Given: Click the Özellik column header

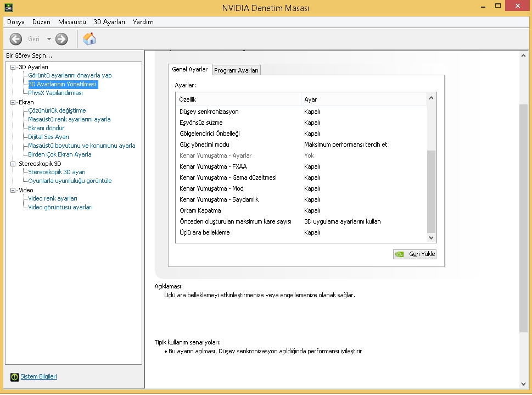Looking at the screenshot, I should click(x=238, y=99).
